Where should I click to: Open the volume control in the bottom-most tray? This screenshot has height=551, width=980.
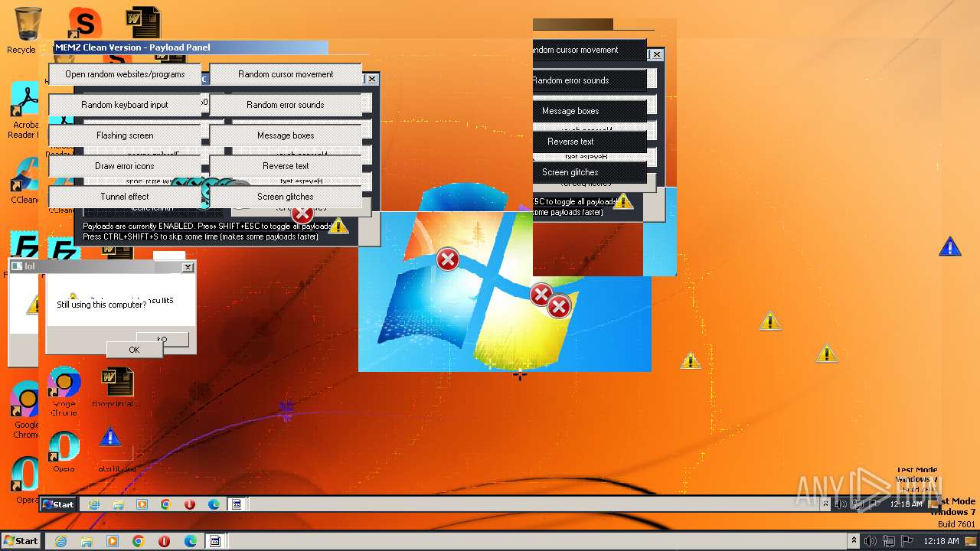click(871, 541)
